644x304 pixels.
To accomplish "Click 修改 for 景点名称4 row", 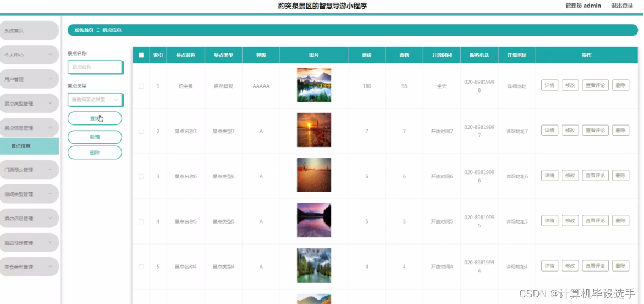I will coord(570,266).
